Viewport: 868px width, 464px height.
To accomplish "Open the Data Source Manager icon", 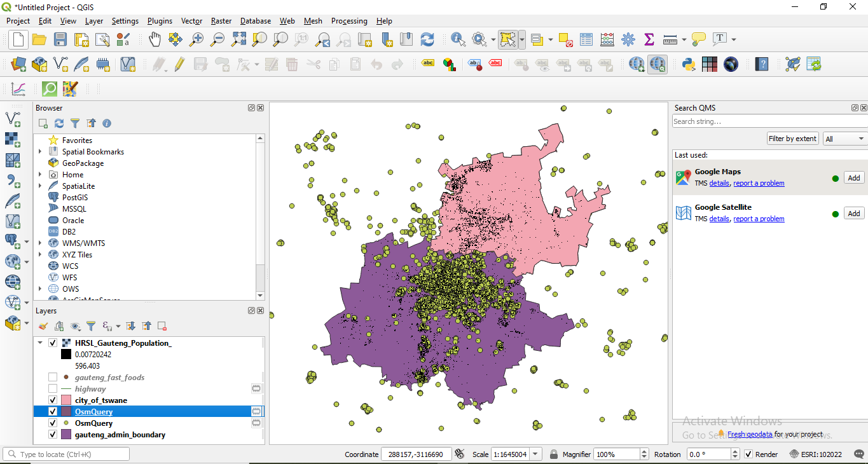I will click(18, 64).
